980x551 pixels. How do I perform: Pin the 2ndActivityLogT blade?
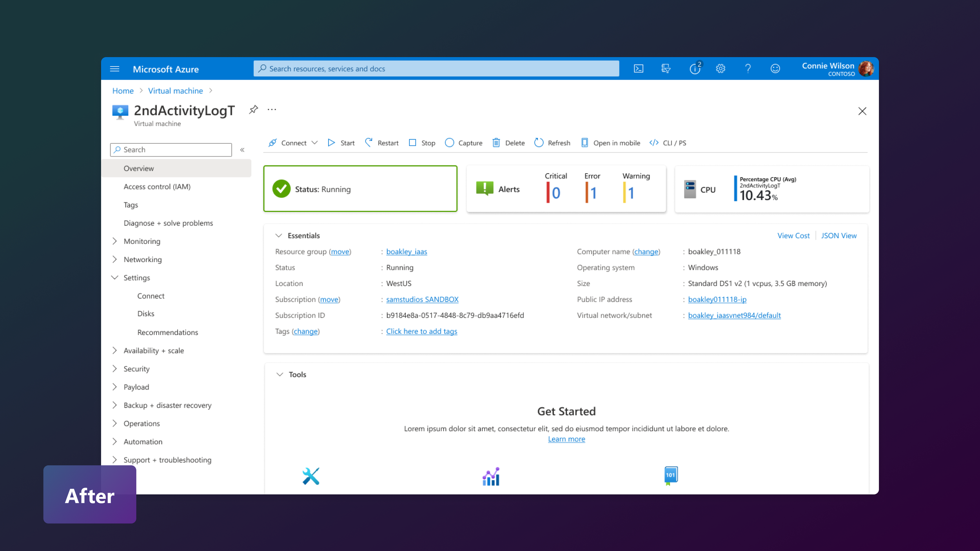click(x=254, y=110)
